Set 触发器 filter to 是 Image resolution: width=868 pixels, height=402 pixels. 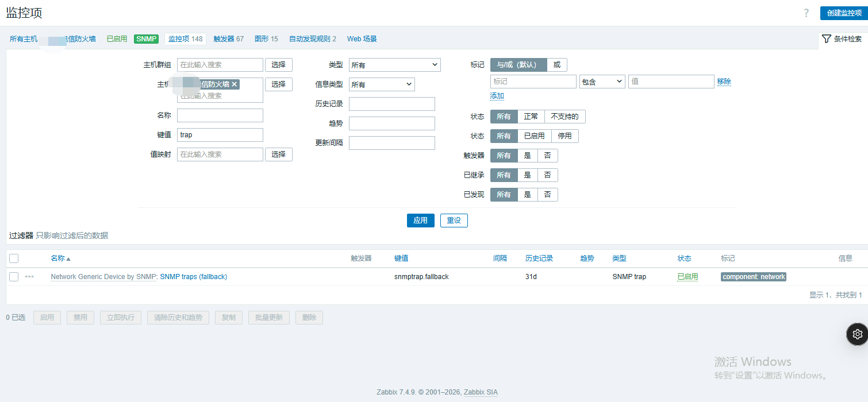tap(528, 156)
